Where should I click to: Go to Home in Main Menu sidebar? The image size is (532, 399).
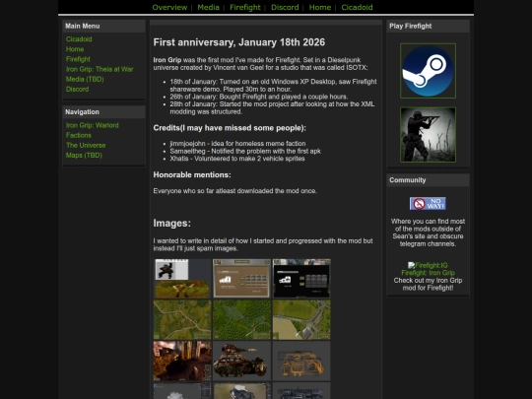pos(75,49)
